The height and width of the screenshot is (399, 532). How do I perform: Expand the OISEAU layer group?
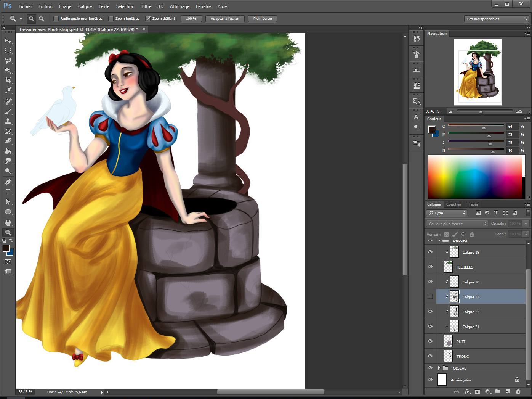(440, 368)
